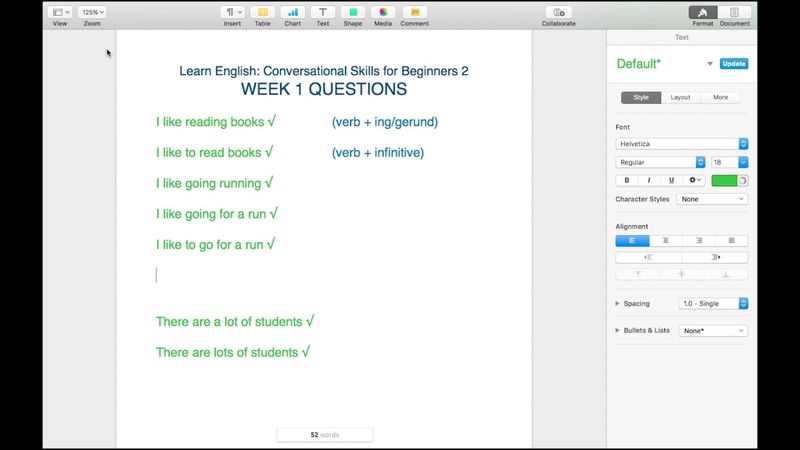Open the color wheel picker

[x=743, y=181]
